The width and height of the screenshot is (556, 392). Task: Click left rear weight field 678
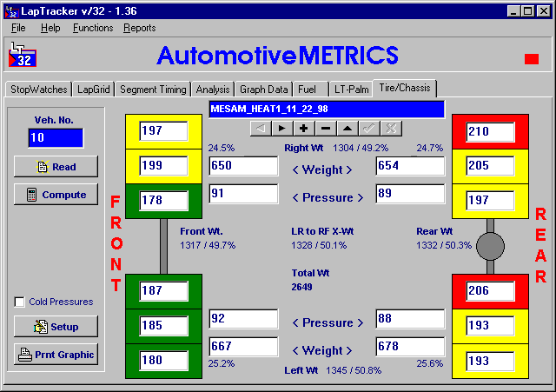pyautogui.click(x=410, y=347)
